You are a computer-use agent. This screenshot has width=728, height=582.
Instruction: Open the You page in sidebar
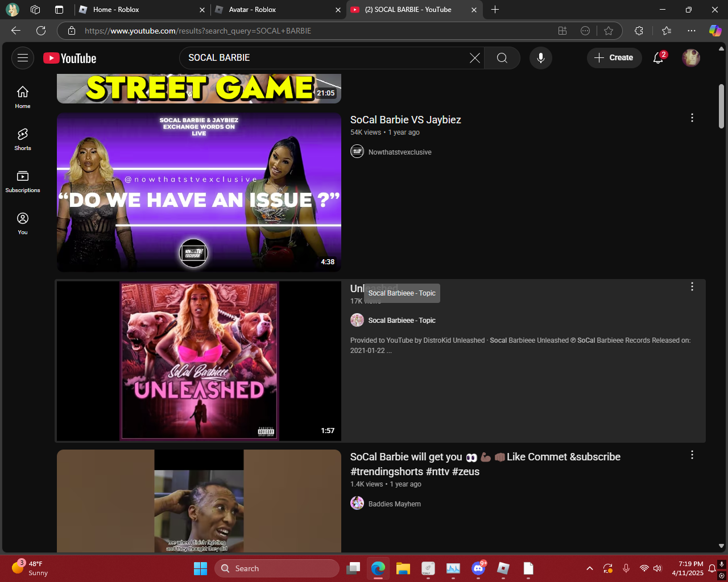pos(23,223)
